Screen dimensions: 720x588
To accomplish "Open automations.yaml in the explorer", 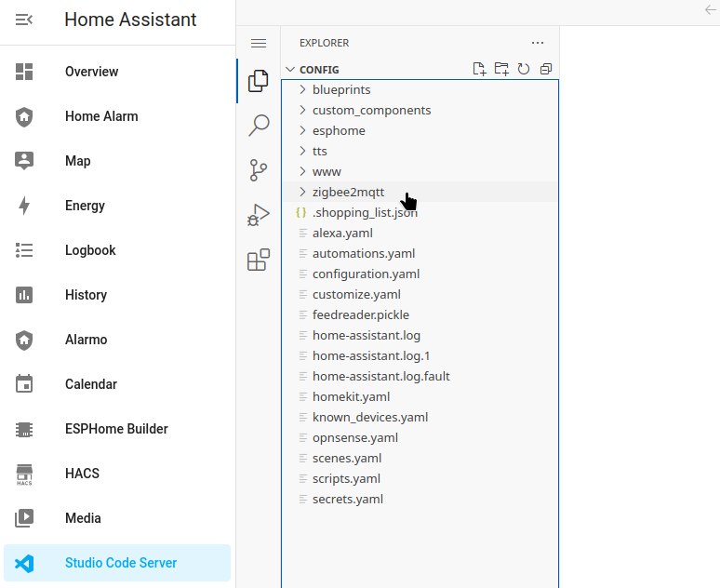I will (x=420, y=254).
